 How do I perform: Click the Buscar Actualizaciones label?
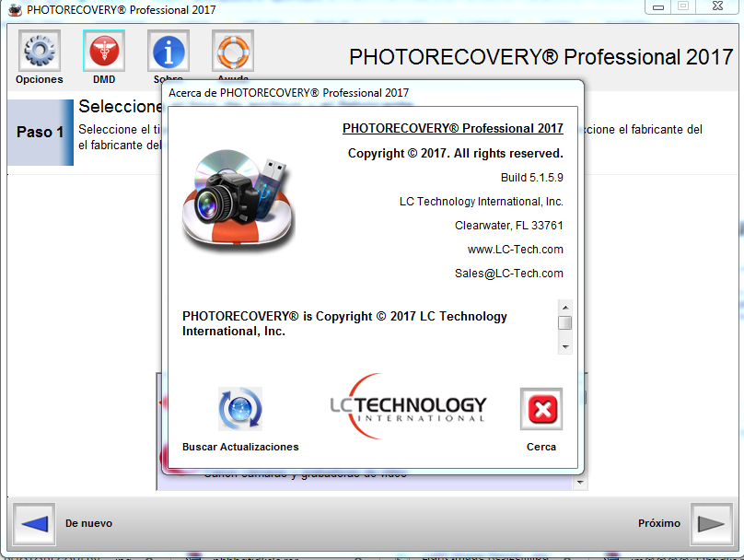click(240, 447)
